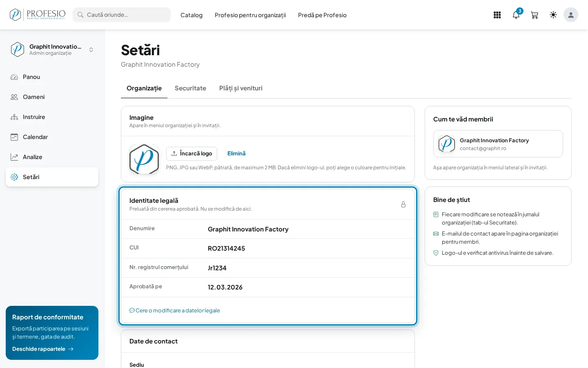Click CUI value RO21314245
This screenshot has height=368, width=588.
point(226,249)
